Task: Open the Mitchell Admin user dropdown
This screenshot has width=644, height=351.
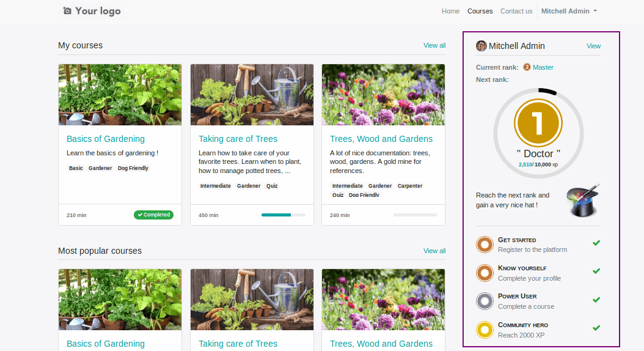Action: pos(569,11)
